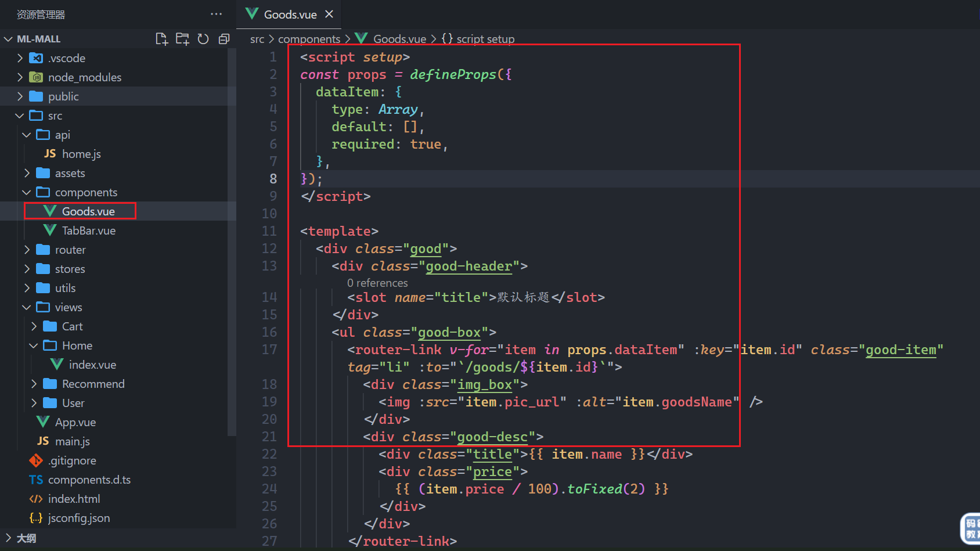Click the git icon beside .gitignore
The height and width of the screenshot is (551, 980).
click(x=36, y=460)
